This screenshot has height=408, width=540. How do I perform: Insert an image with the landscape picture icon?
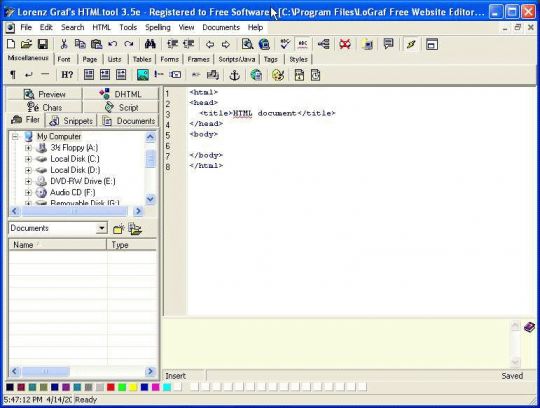(x=143, y=75)
